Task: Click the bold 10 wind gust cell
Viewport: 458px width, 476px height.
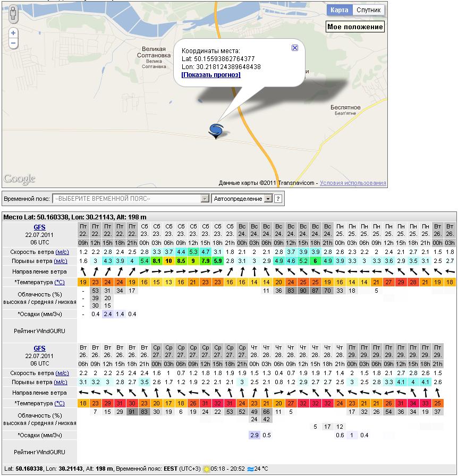Action: pos(168,261)
